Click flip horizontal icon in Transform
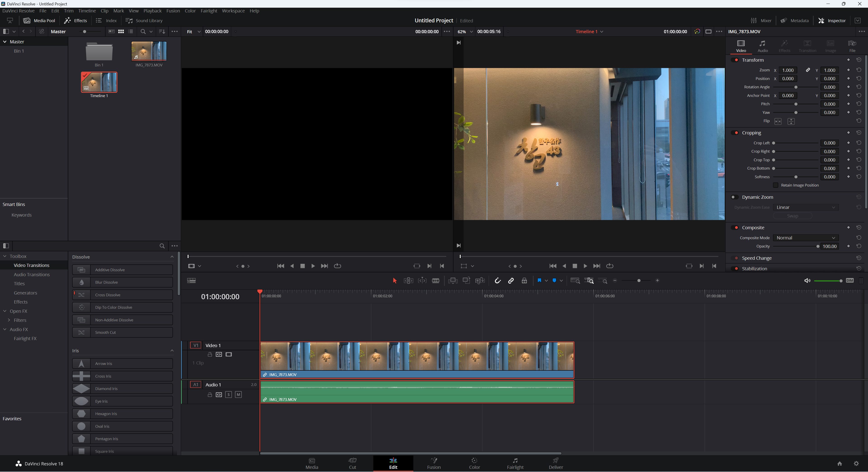868x472 pixels. 778,121
